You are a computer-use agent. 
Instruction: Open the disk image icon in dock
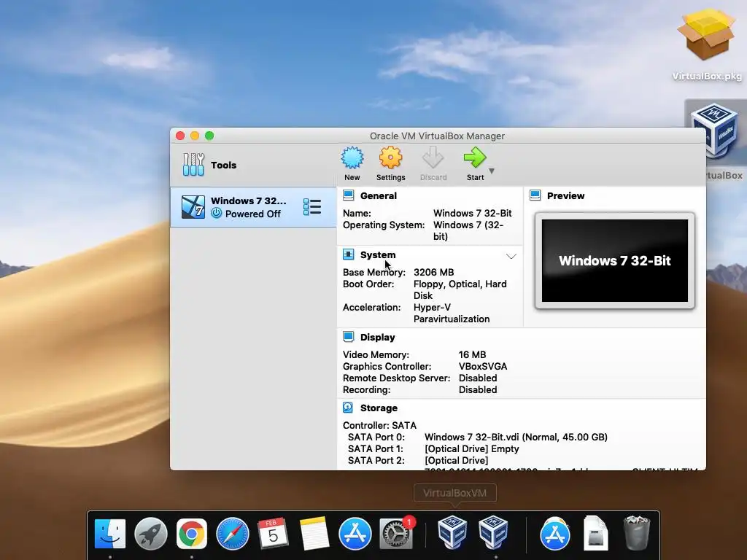[x=595, y=533]
